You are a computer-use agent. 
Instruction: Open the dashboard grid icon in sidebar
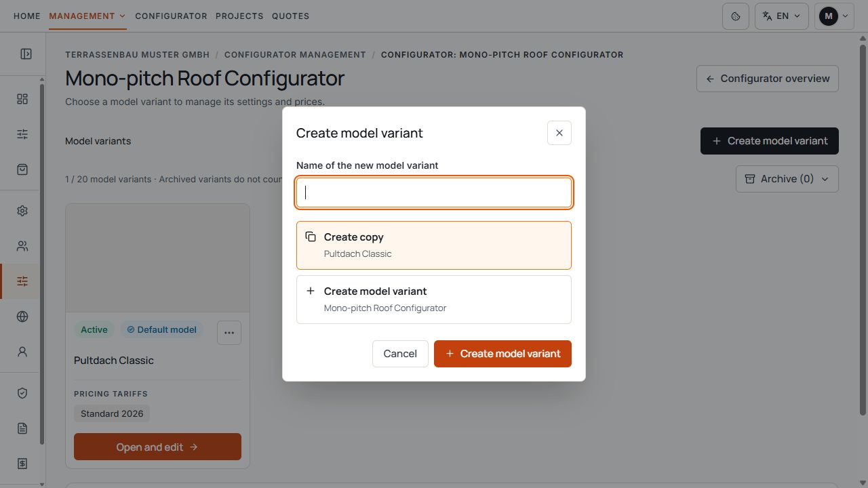22,99
